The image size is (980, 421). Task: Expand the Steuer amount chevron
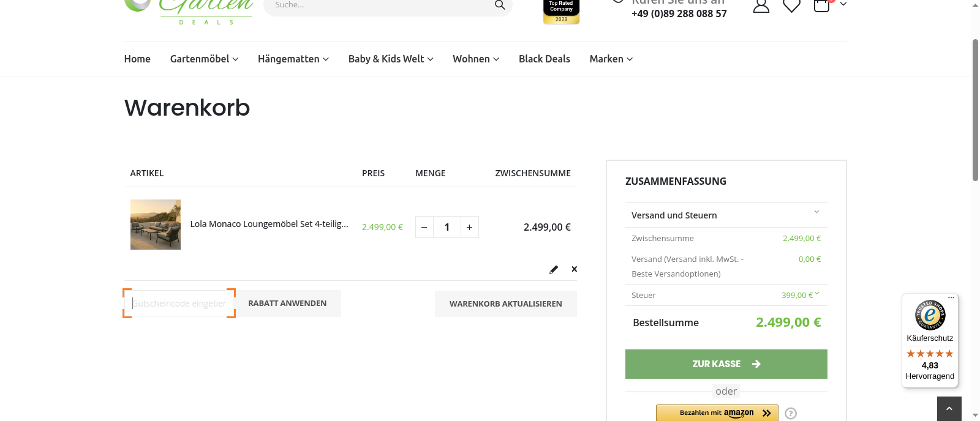click(817, 294)
